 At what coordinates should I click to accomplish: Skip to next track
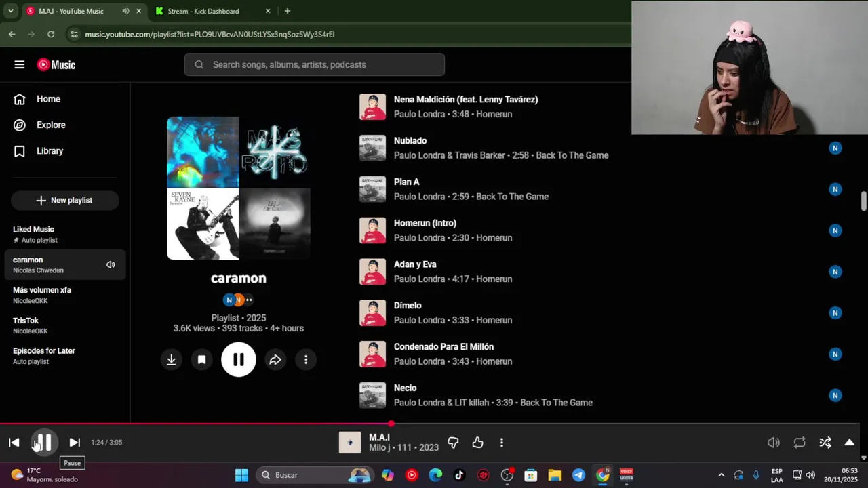pos(75,443)
